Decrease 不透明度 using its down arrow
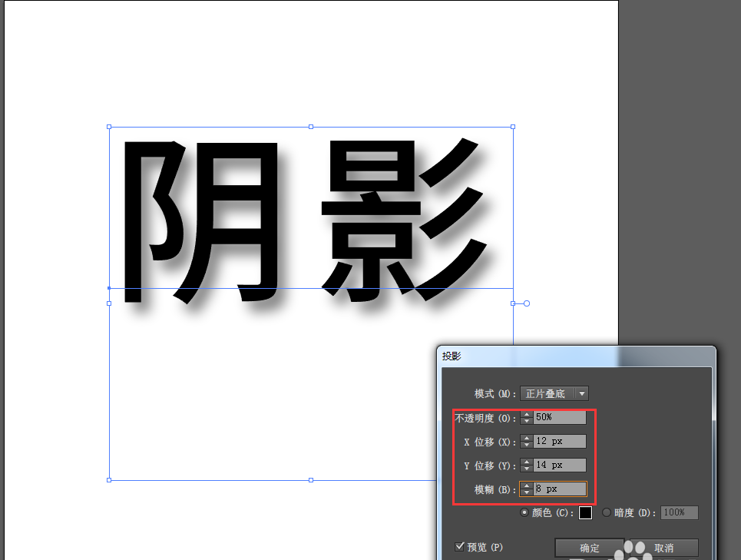This screenshot has width=741, height=560. pos(526,421)
